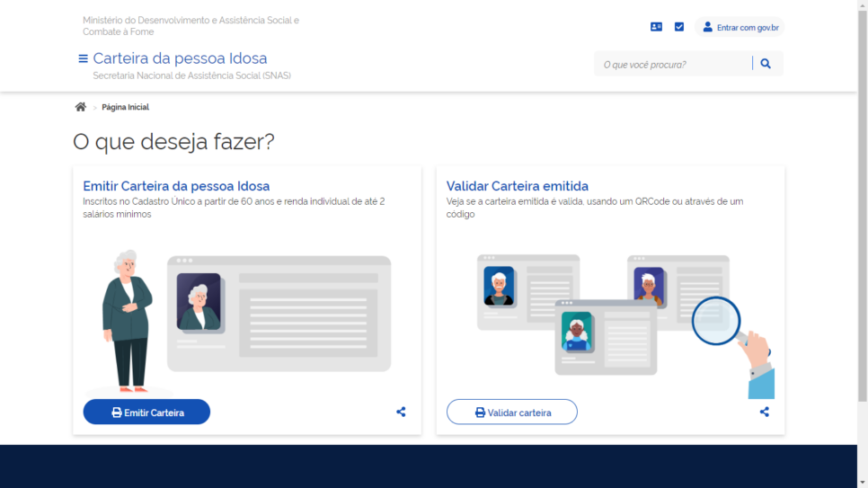Click the ID card icon in header

click(656, 27)
